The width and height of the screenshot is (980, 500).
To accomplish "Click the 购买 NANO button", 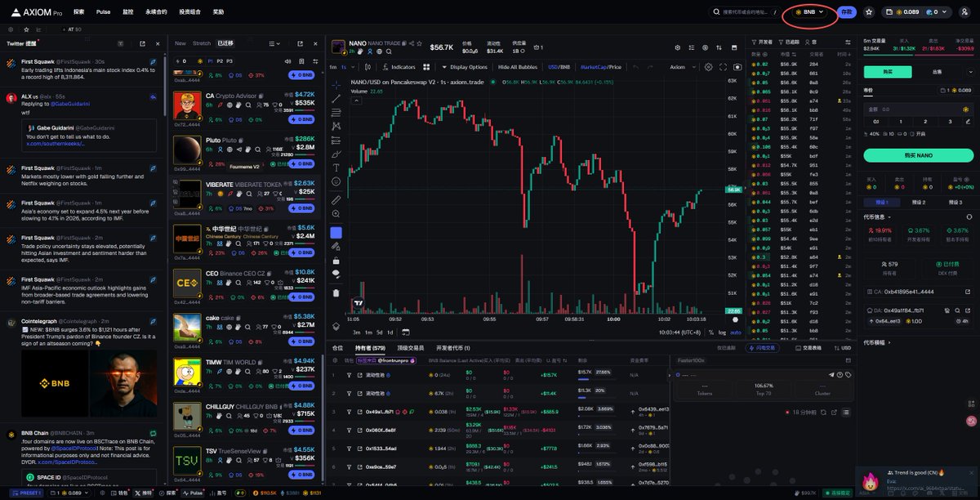I will coord(918,154).
